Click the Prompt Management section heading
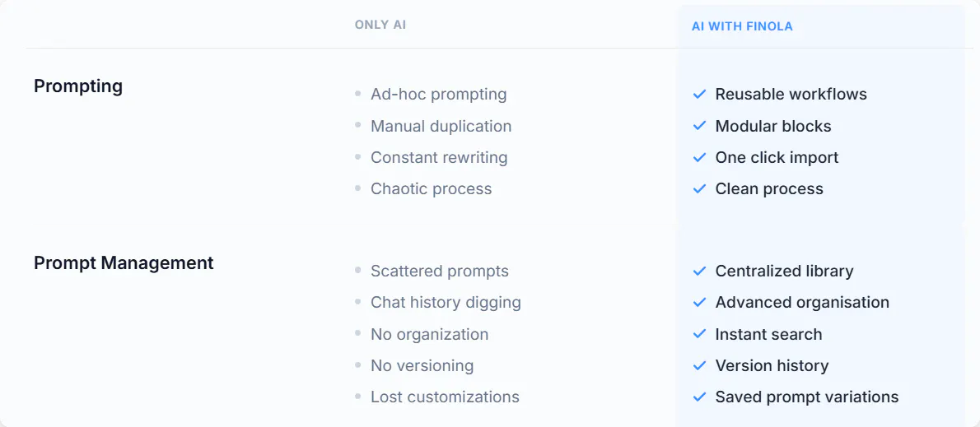This screenshot has width=980, height=427. coord(124,262)
